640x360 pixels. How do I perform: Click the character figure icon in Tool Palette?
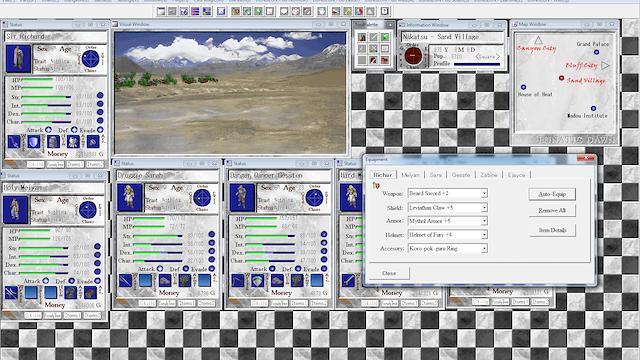(362, 37)
